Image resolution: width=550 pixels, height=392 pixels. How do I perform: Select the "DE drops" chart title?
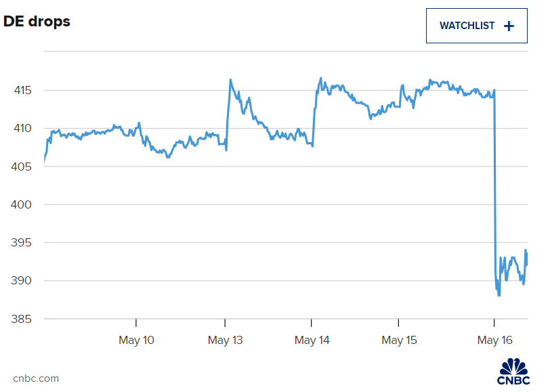[x=37, y=21]
